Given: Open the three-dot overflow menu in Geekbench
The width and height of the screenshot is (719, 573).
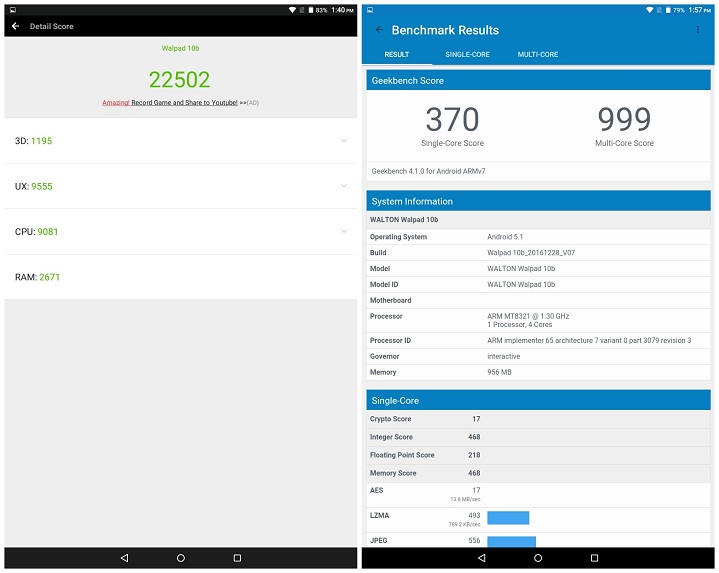Looking at the screenshot, I should point(697,30).
